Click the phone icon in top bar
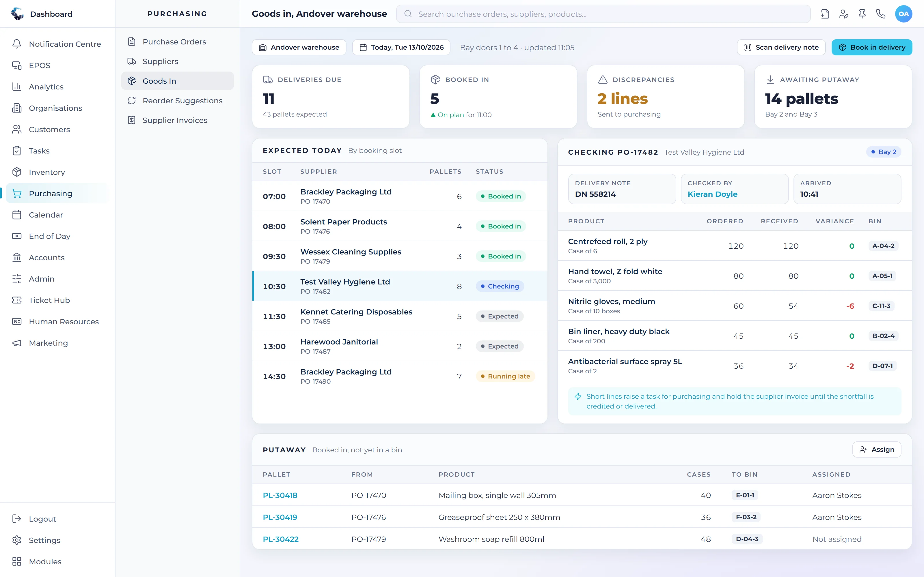This screenshot has width=924, height=577. click(880, 14)
